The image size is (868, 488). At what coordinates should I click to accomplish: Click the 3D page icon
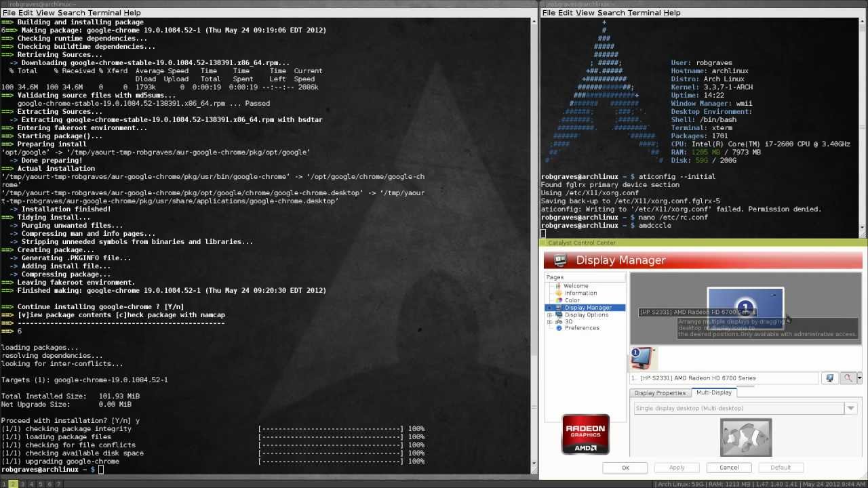559,321
